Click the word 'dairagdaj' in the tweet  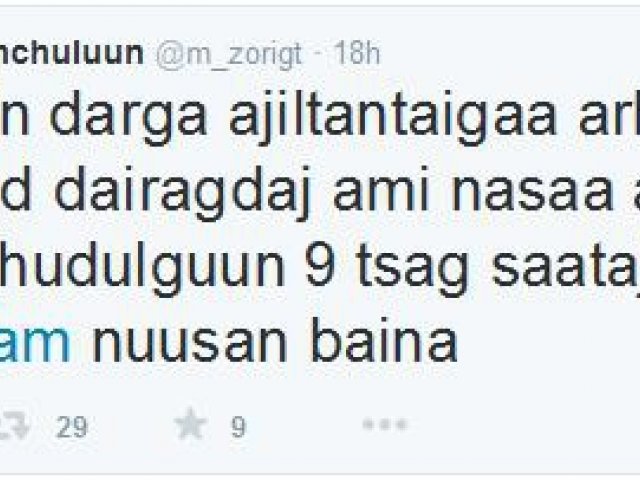point(183,193)
